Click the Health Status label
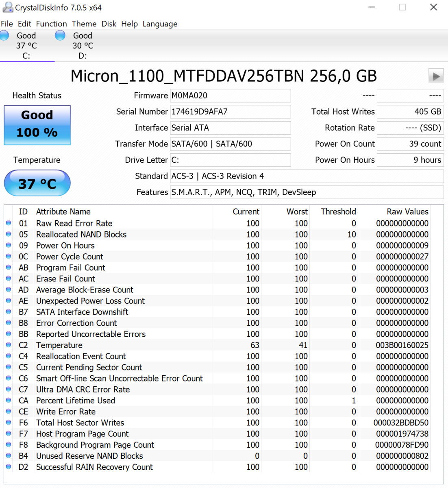 click(37, 96)
